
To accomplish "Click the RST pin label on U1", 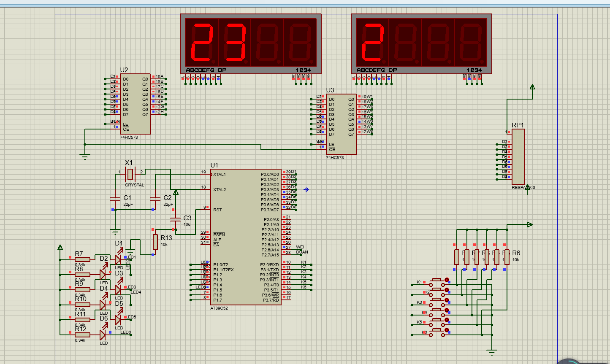I will point(217,210).
